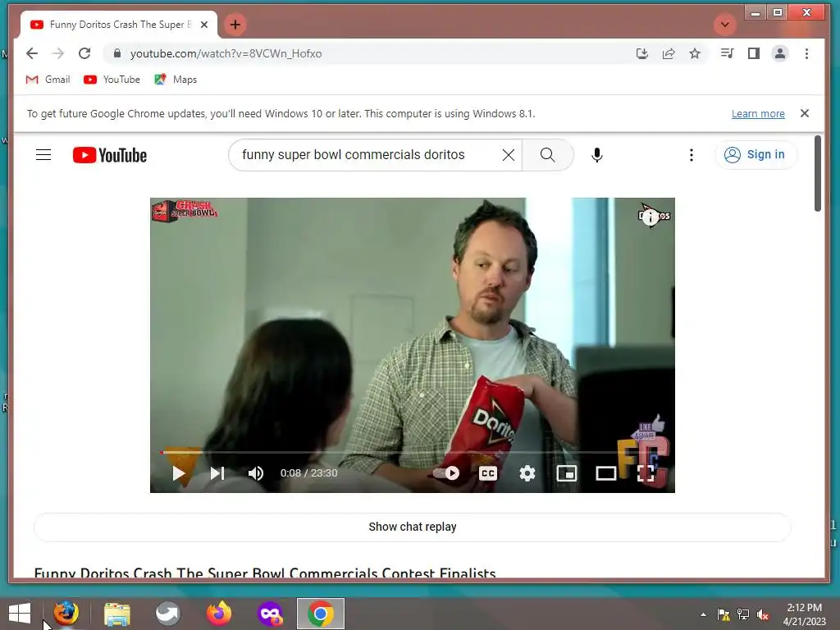Go back to the previous page
The image size is (840, 630).
coord(32,53)
